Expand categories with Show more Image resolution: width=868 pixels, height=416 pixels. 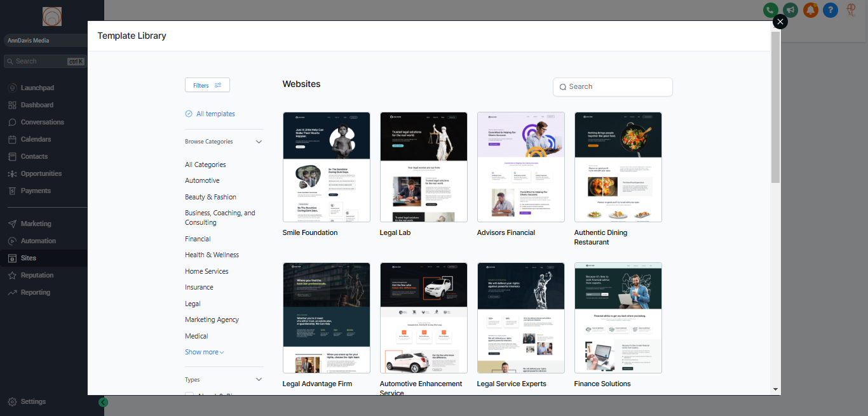pos(204,352)
